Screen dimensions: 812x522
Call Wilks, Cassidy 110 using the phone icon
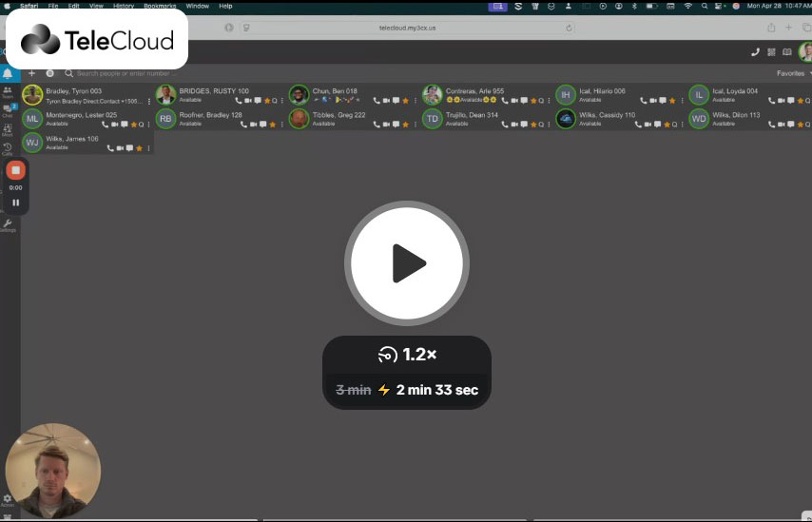coord(639,125)
